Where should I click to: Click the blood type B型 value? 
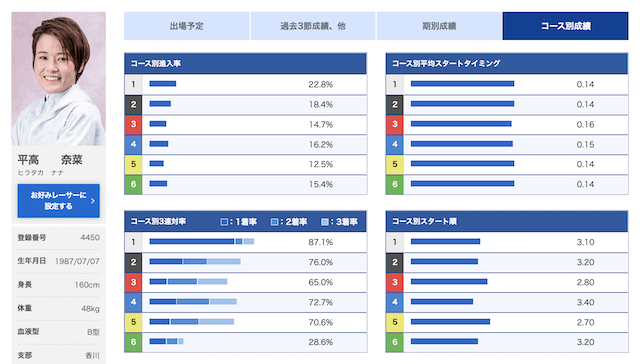pyautogui.click(x=93, y=332)
